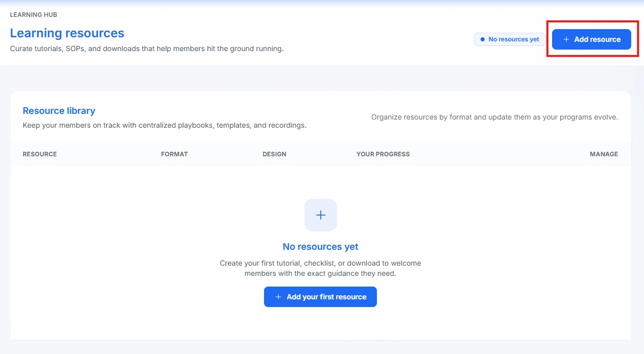The height and width of the screenshot is (354, 644).
Task: Click the large plus tile in empty state
Action: pos(320,215)
